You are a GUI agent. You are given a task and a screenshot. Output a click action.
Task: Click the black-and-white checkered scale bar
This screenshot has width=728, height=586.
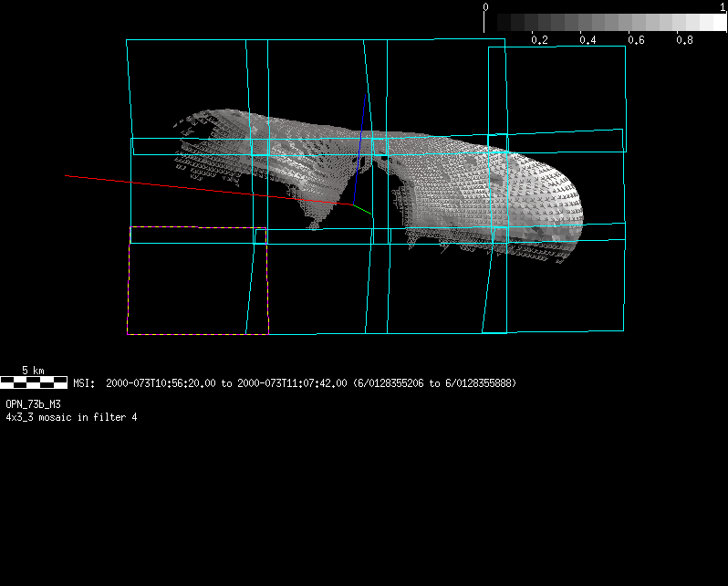(x=34, y=382)
